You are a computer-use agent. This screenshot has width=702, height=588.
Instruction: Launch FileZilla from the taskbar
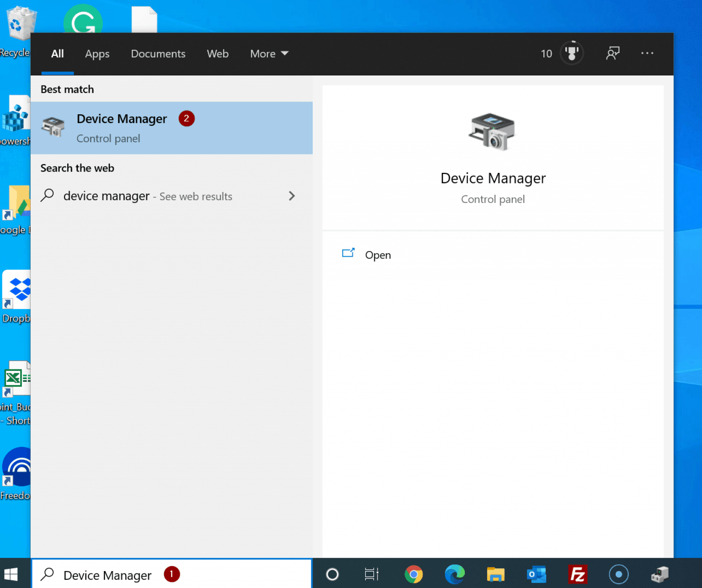coord(577,574)
